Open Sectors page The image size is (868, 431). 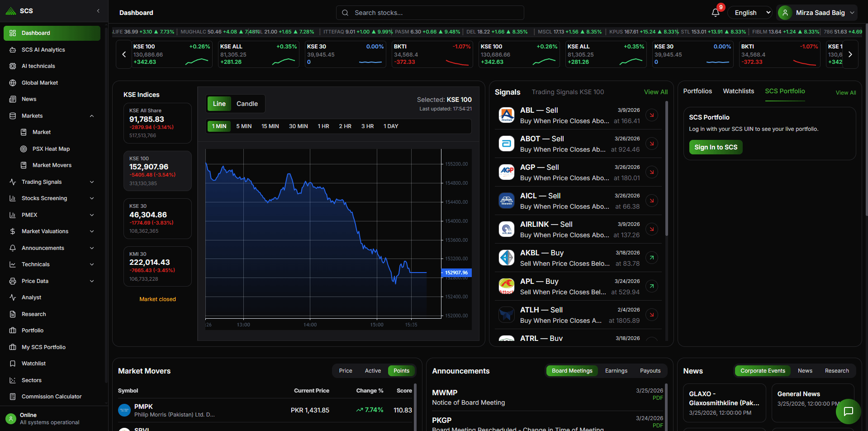(x=52, y=380)
